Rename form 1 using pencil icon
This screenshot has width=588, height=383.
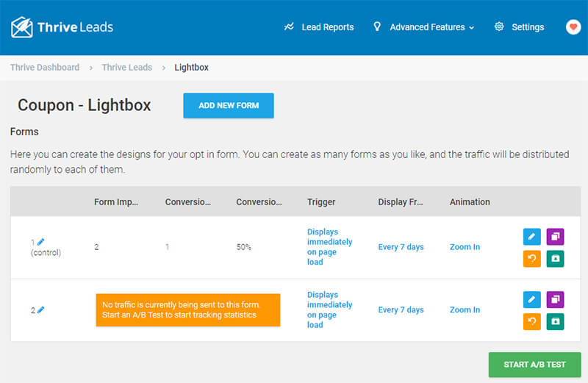click(41, 242)
